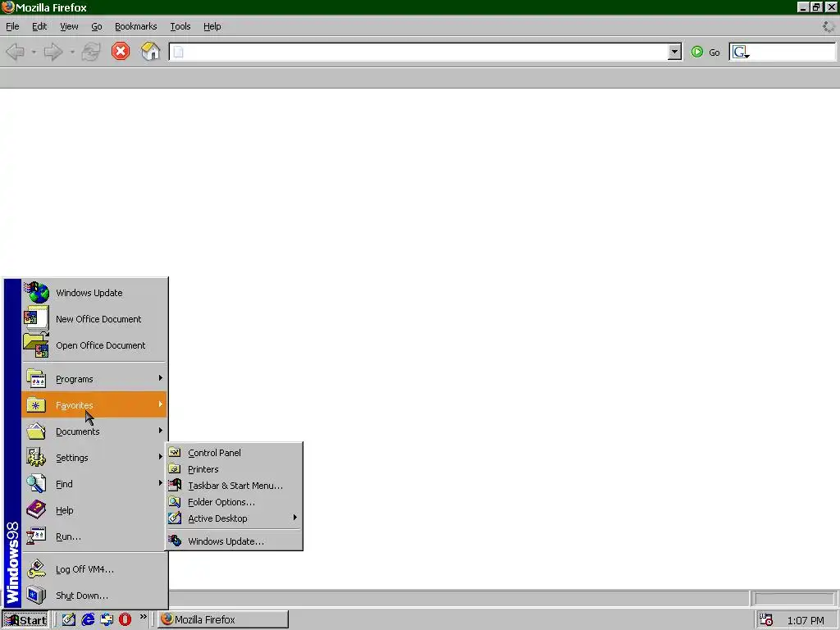The image size is (840, 630).
Task: Click the Forward arrow in Firefox toolbar
Action: (x=53, y=52)
